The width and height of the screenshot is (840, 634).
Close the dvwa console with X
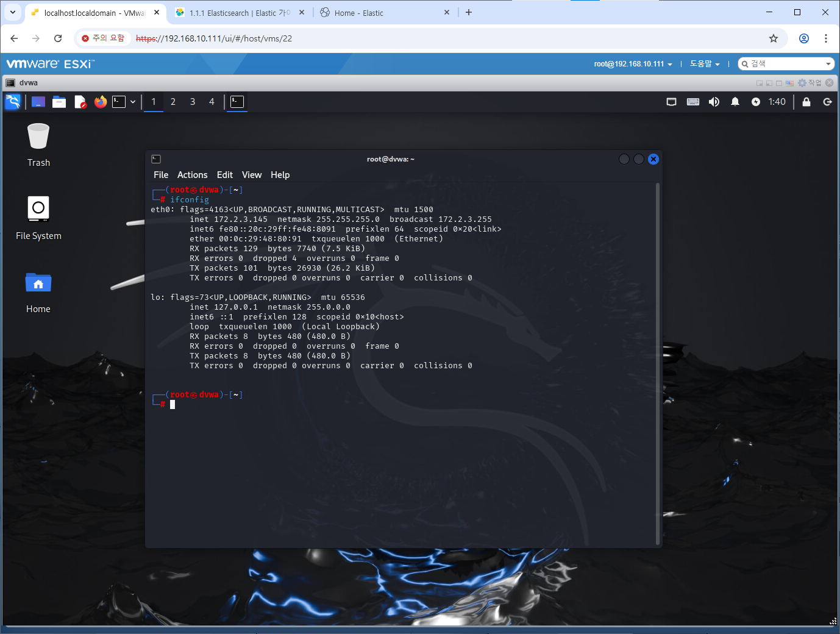pyautogui.click(x=830, y=83)
